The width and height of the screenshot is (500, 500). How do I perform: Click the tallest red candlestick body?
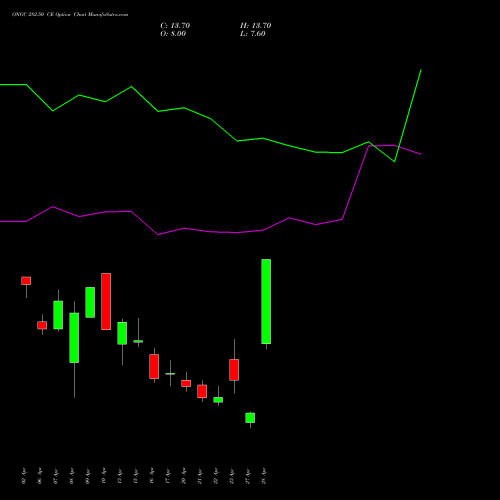click(106, 301)
